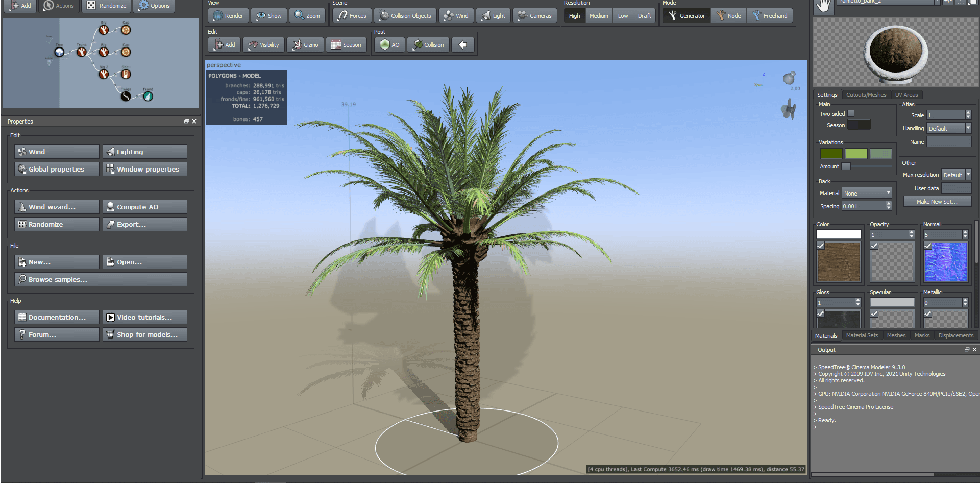Switch to Generator mode
The image size is (980, 483).
point(687,16)
